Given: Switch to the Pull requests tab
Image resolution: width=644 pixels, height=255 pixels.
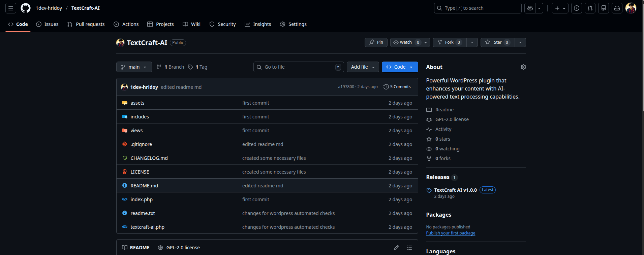Looking at the screenshot, I should [86, 24].
